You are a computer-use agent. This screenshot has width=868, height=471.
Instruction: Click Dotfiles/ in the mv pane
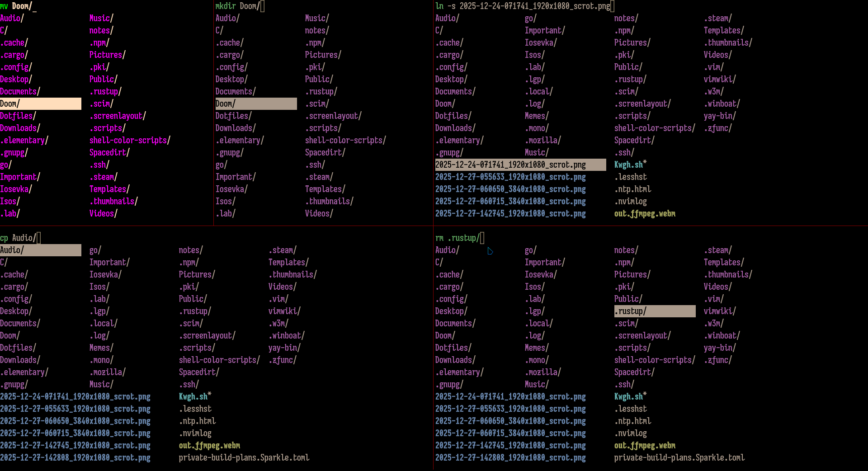pyautogui.click(x=18, y=116)
